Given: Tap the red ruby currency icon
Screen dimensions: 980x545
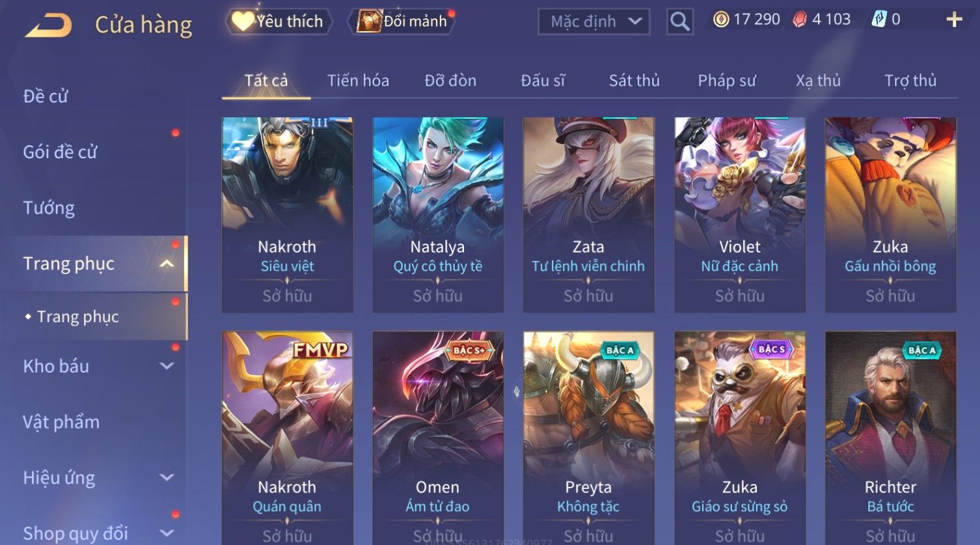Looking at the screenshot, I should pos(800,20).
